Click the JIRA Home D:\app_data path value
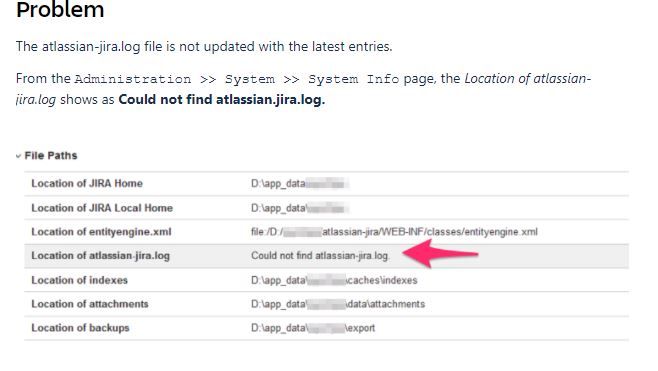Image resolution: width=658 pixels, height=371 pixels. [x=300, y=184]
